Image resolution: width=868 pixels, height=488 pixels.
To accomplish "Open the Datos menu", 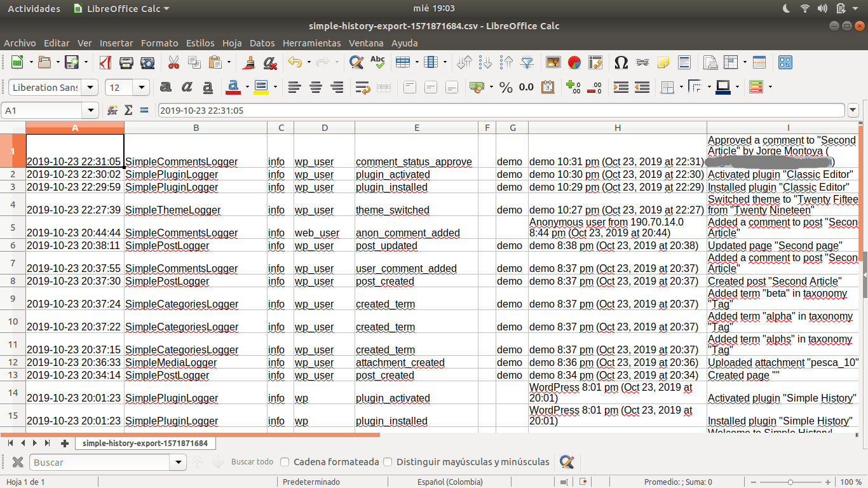I will (262, 43).
